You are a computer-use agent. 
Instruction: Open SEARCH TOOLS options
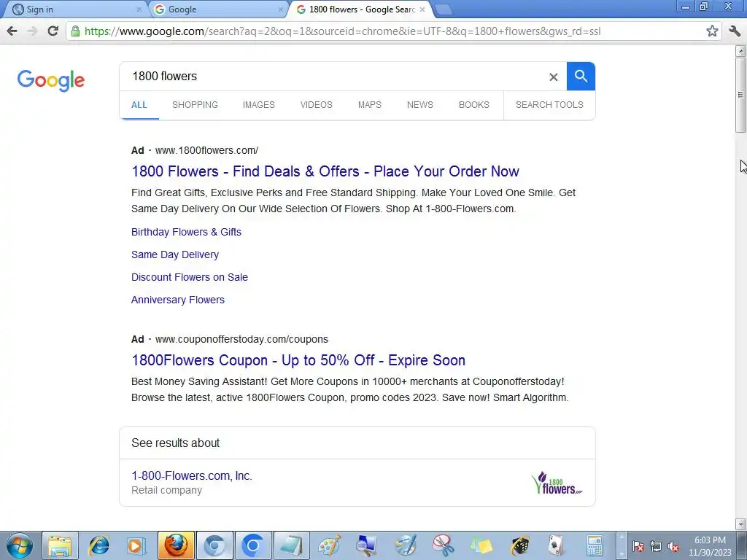[549, 105]
